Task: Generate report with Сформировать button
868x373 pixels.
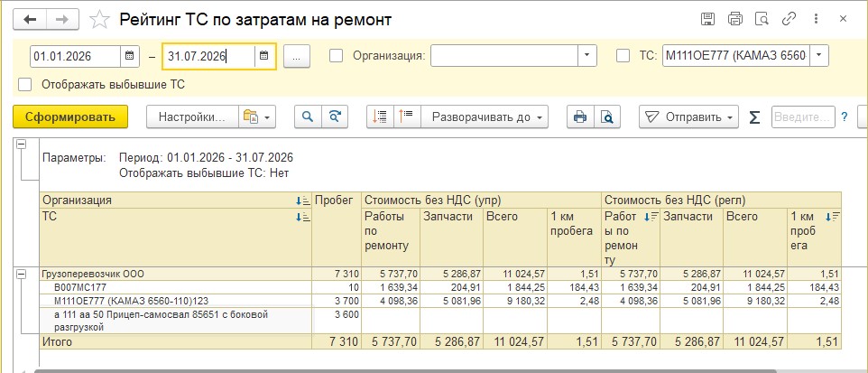Action: (x=70, y=117)
